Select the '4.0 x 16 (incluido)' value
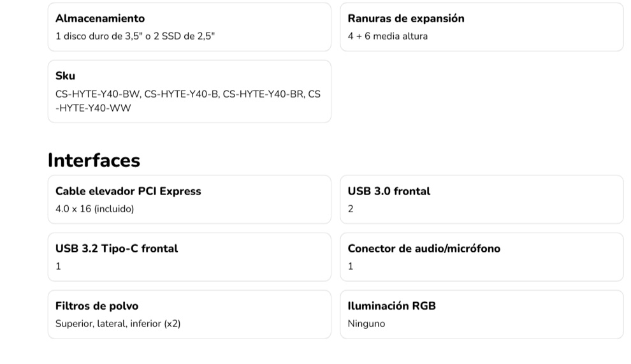The height and width of the screenshot is (364, 631). (95, 209)
